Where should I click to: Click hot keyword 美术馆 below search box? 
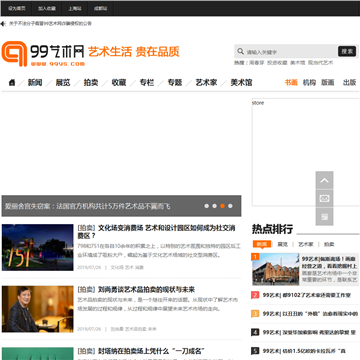[297, 63]
